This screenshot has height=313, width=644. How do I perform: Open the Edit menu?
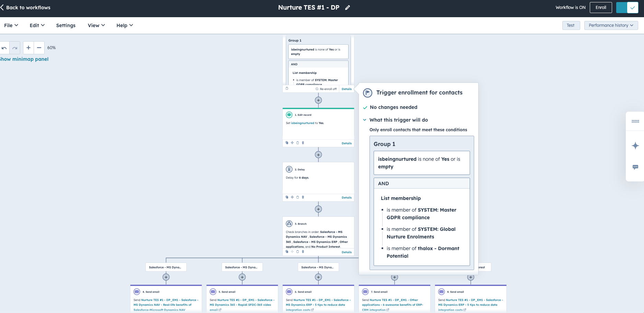tap(37, 25)
